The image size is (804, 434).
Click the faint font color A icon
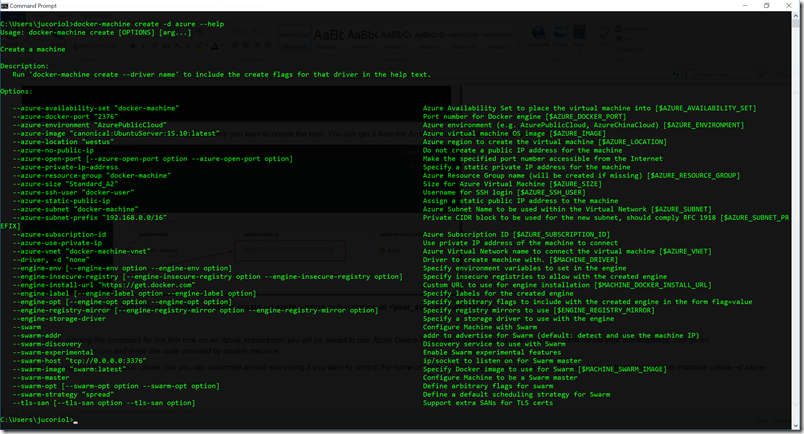(x=215, y=46)
